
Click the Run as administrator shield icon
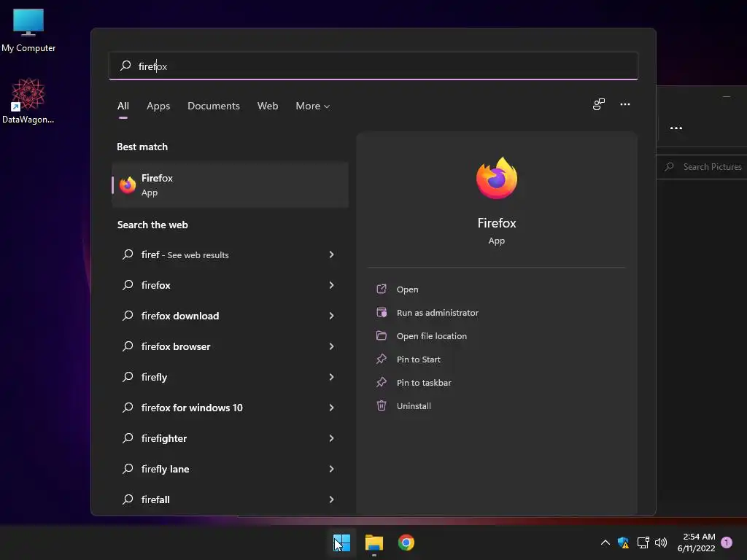(381, 312)
